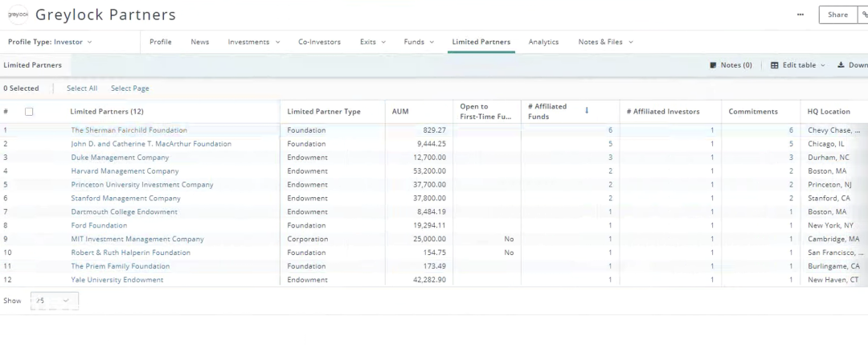Click HQ location Cambridge, MA
The width and height of the screenshot is (868, 345).
[833, 239]
